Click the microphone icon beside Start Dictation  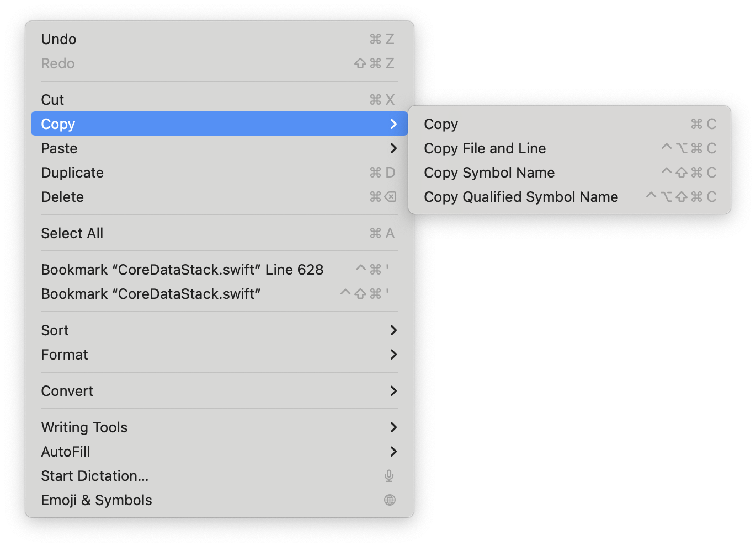tap(389, 476)
